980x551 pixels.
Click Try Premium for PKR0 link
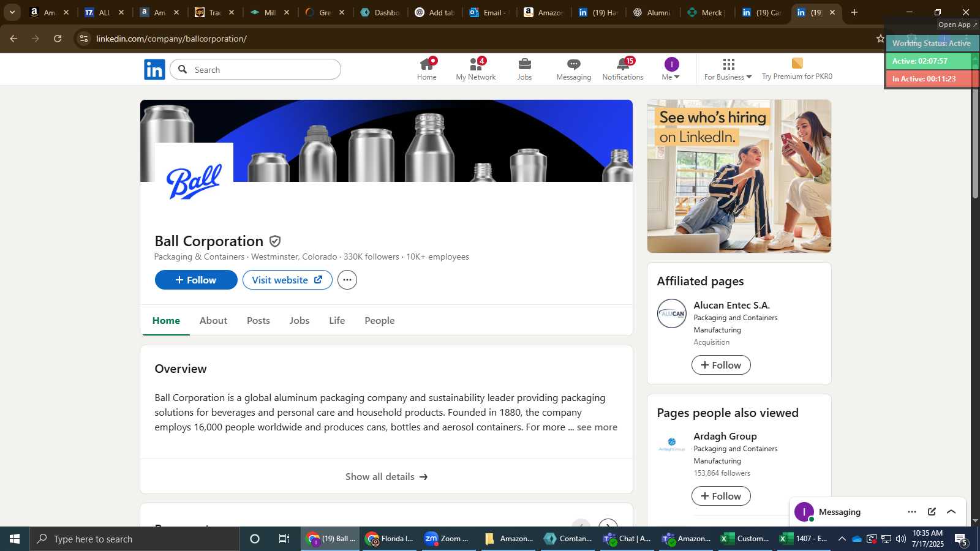tap(797, 69)
